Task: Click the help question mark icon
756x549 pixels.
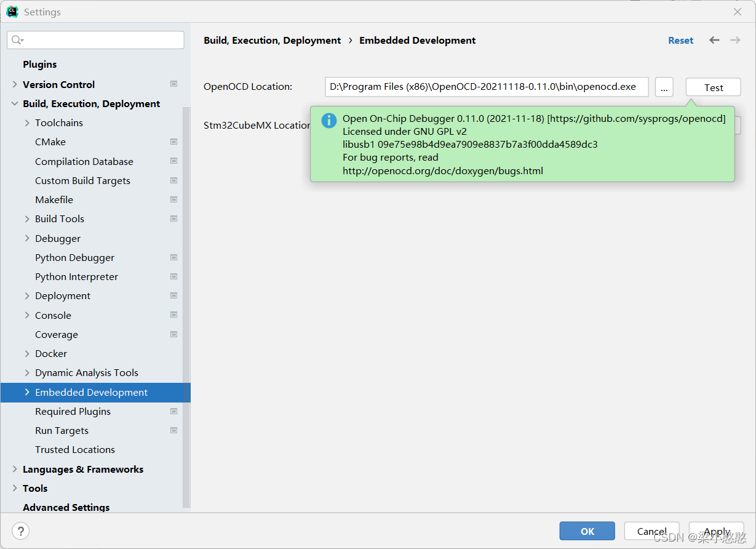Action: (20, 531)
